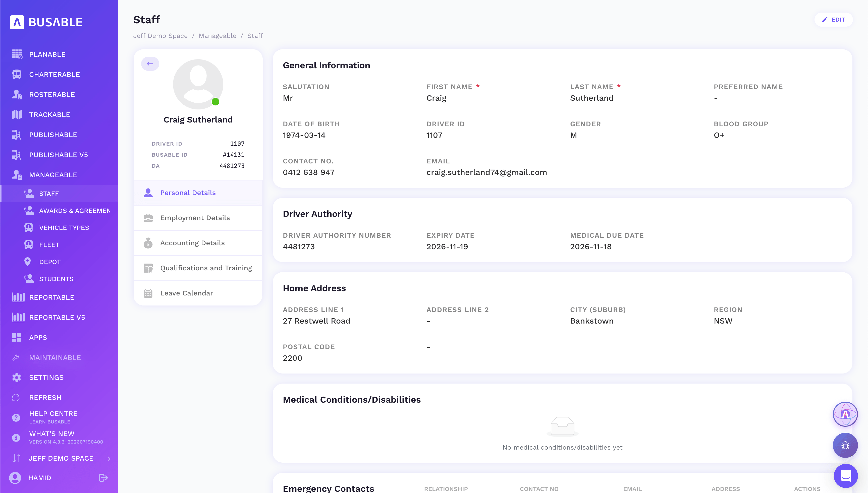The image size is (868, 493).
Task: Open Depot in the sidebar
Action: click(x=59, y=262)
